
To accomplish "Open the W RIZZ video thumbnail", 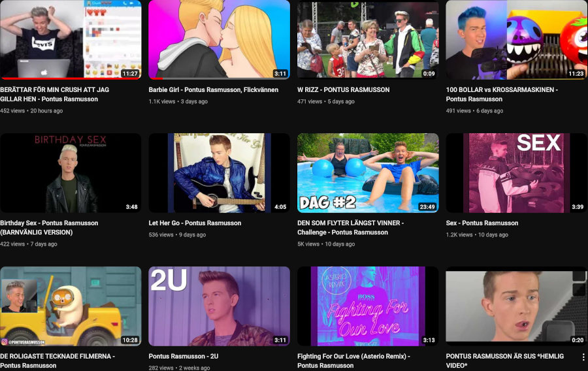I will pyautogui.click(x=368, y=39).
